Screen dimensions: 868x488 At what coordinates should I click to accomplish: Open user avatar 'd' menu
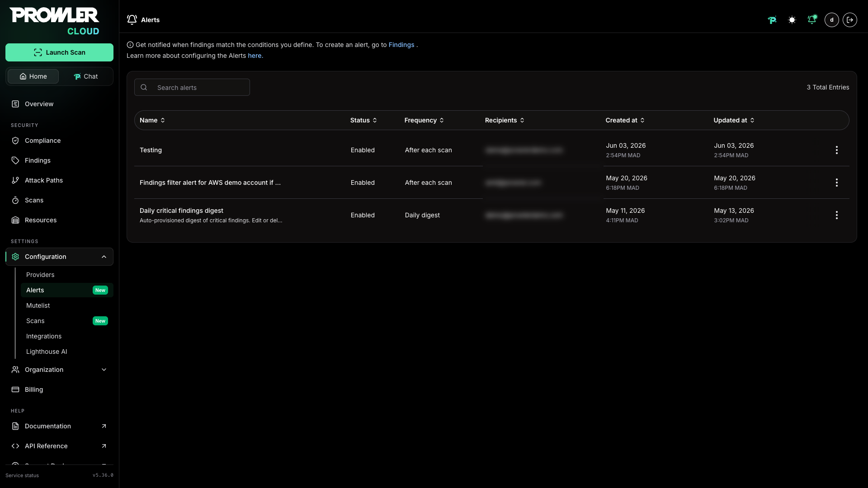832,20
